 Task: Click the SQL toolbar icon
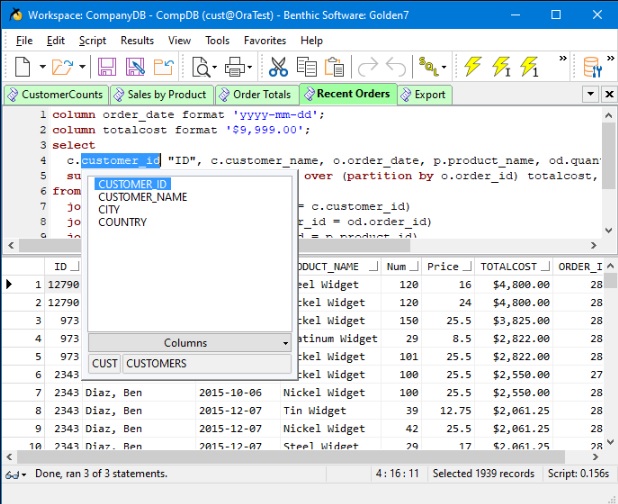click(x=428, y=67)
